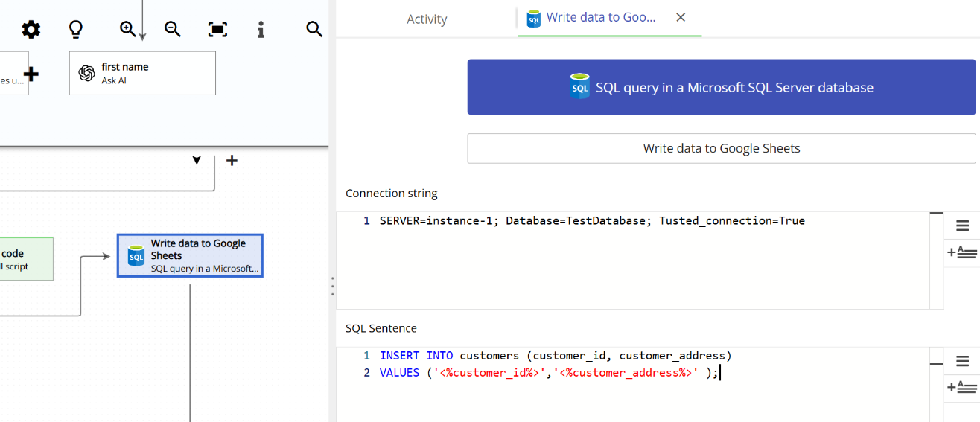The width and height of the screenshot is (980, 422).
Task: Click the customer_address placeholder in the VALUES line
Action: [626, 373]
